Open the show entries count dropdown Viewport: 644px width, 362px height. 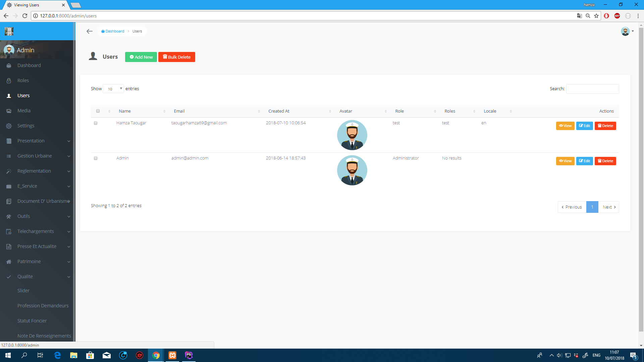click(113, 89)
